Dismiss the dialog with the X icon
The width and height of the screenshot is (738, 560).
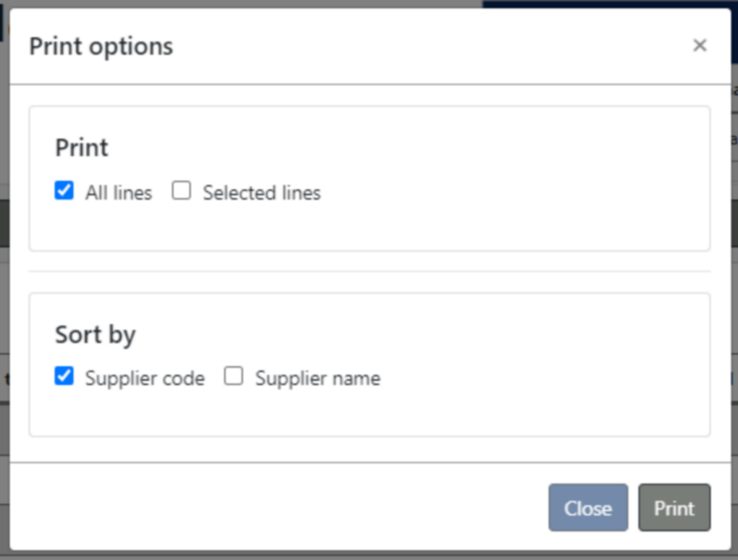tap(700, 46)
